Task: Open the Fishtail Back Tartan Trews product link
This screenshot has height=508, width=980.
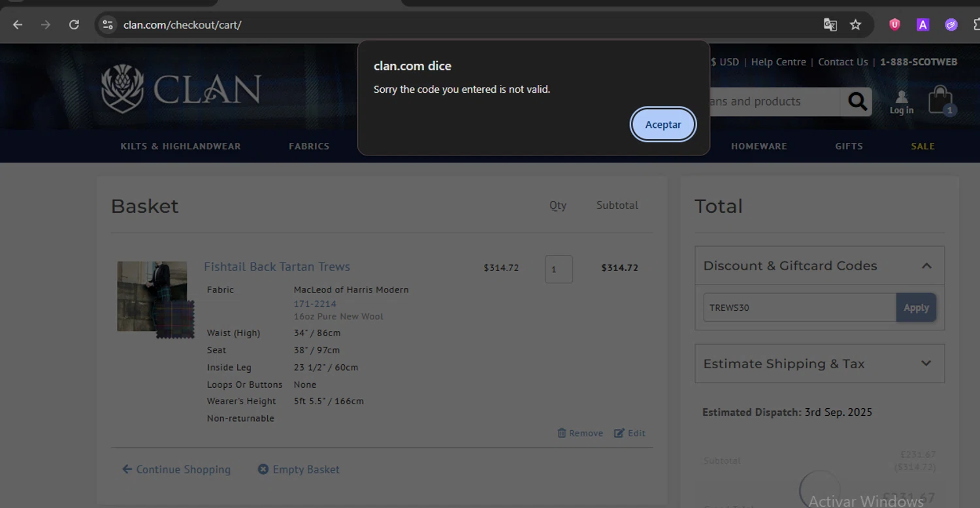Action: click(277, 266)
